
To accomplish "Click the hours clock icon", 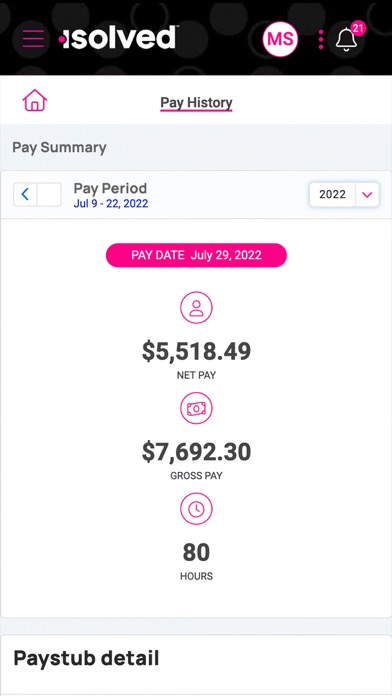I will (196, 509).
